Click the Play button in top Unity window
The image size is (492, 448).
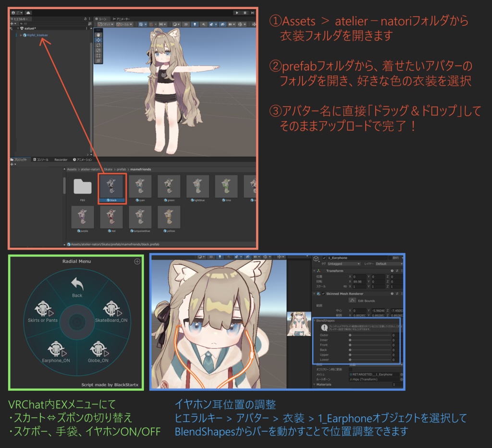pos(237,13)
